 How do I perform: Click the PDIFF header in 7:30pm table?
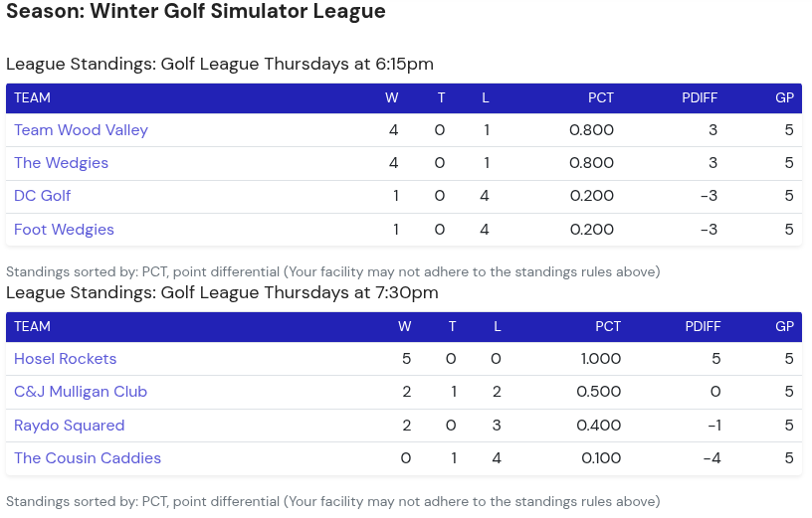703,326
